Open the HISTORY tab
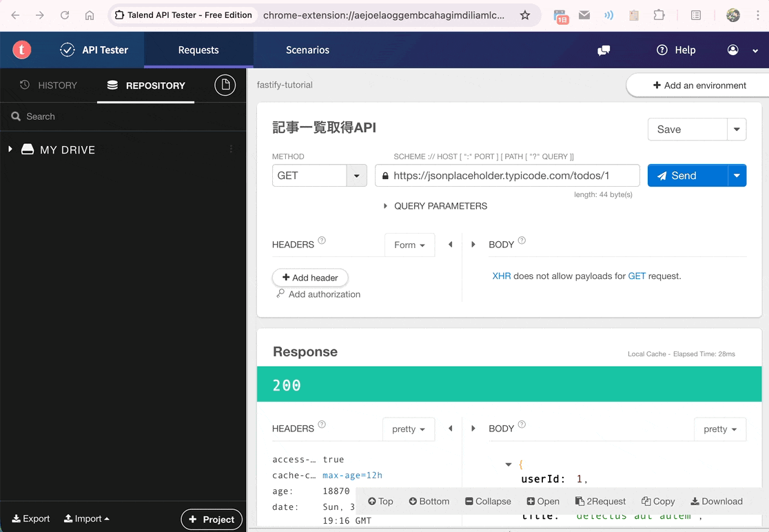Viewport: 769px width, 532px height. (48, 85)
